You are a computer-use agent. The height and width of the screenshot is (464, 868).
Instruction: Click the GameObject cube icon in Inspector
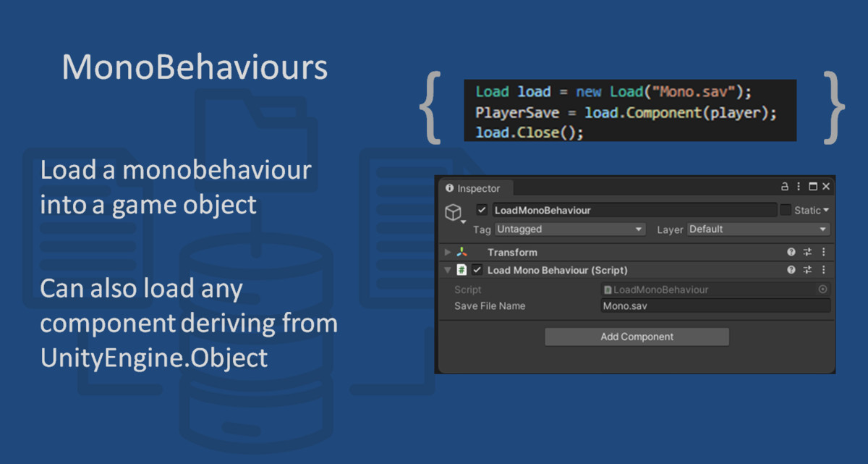click(453, 211)
